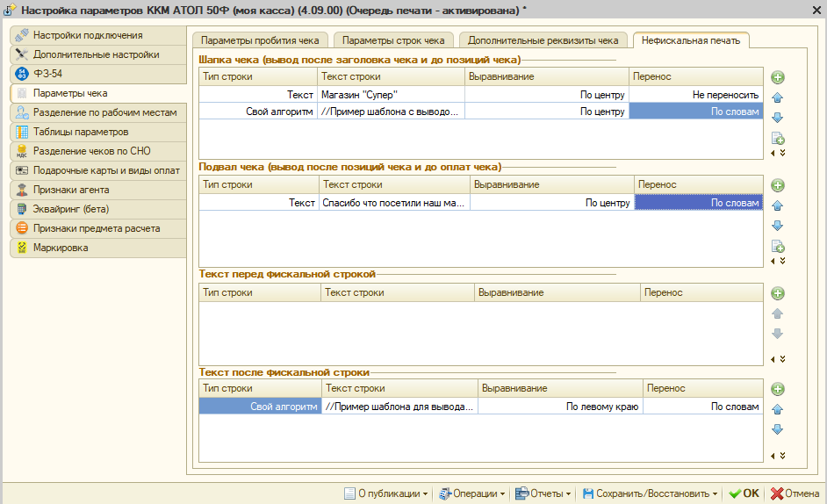Move up arrow for Подвал чека table
Image resolution: width=827 pixels, height=504 pixels.
(778, 205)
